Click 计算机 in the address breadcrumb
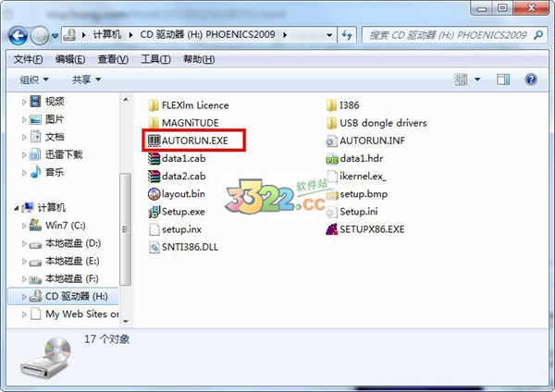The image size is (555, 392). click(107, 35)
